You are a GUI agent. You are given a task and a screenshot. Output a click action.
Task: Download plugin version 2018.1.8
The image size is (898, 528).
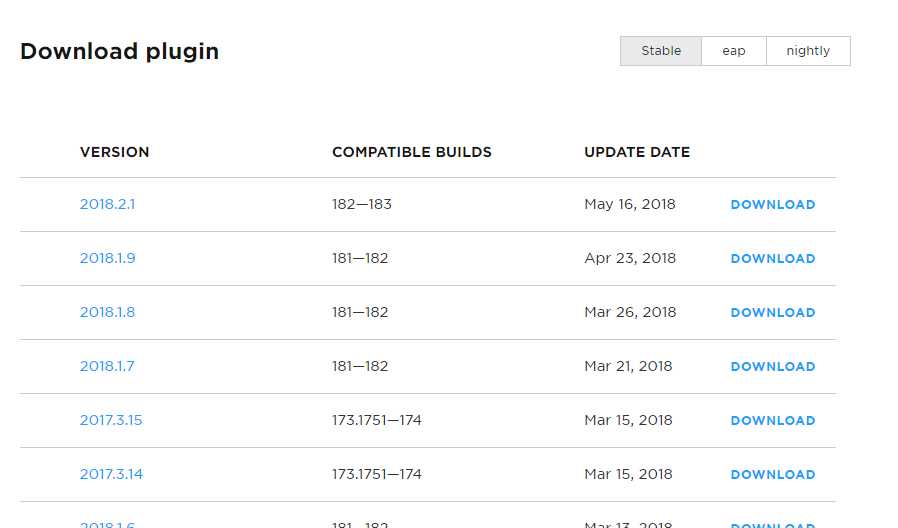pyautogui.click(x=773, y=312)
